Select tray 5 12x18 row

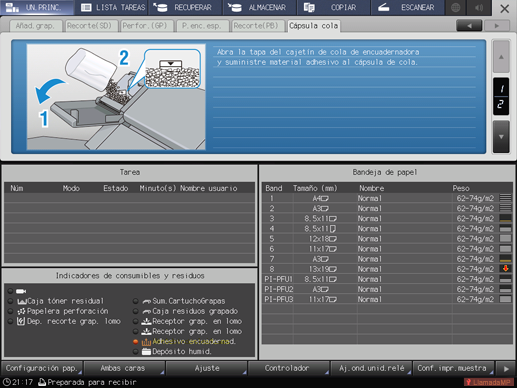click(387, 239)
